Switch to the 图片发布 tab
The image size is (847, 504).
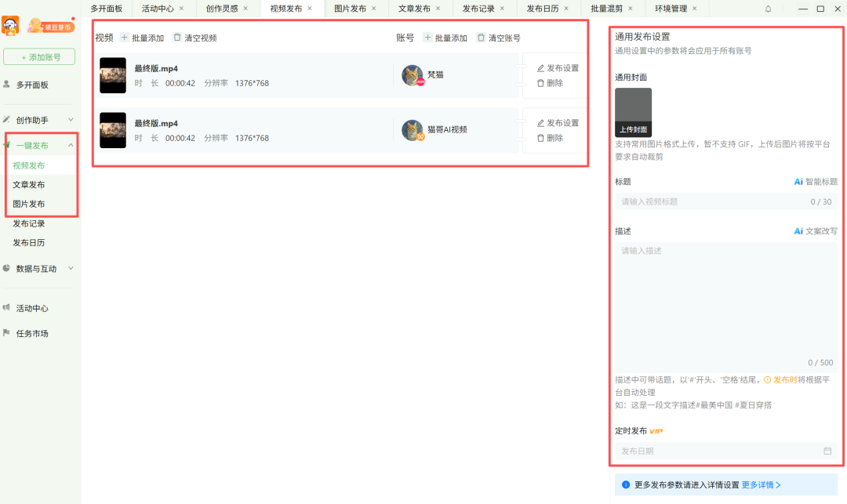point(352,9)
